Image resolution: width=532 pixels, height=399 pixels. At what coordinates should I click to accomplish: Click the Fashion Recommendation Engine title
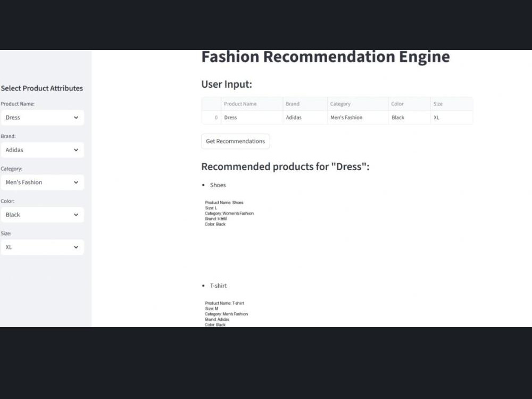click(x=326, y=57)
